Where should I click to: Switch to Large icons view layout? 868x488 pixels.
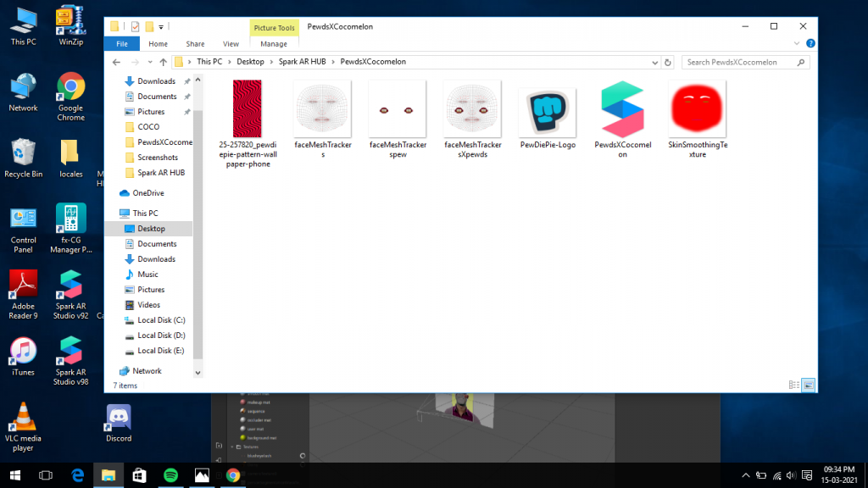tap(809, 385)
